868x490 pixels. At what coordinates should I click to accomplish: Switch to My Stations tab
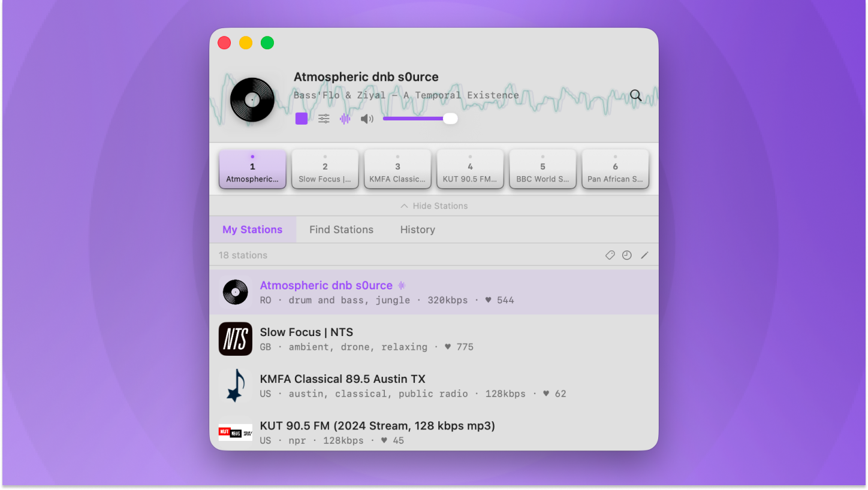pos(252,229)
